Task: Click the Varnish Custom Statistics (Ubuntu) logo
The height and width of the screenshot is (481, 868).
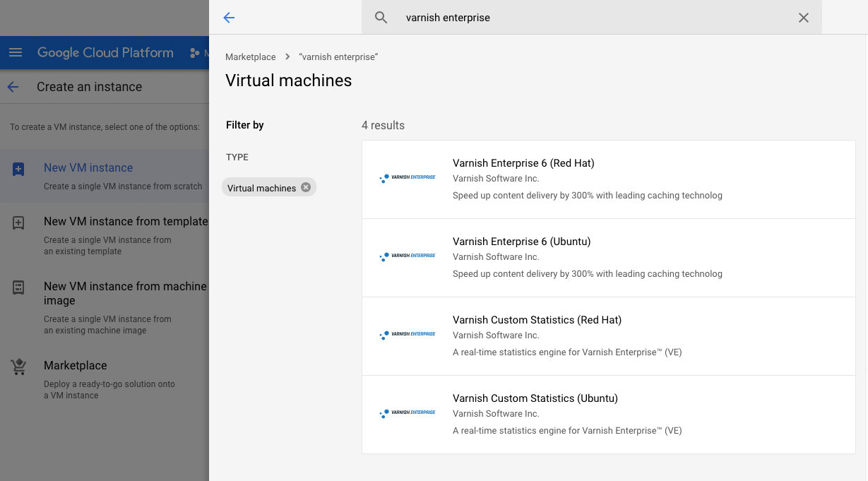Action: pyautogui.click(x=408, y=413)
